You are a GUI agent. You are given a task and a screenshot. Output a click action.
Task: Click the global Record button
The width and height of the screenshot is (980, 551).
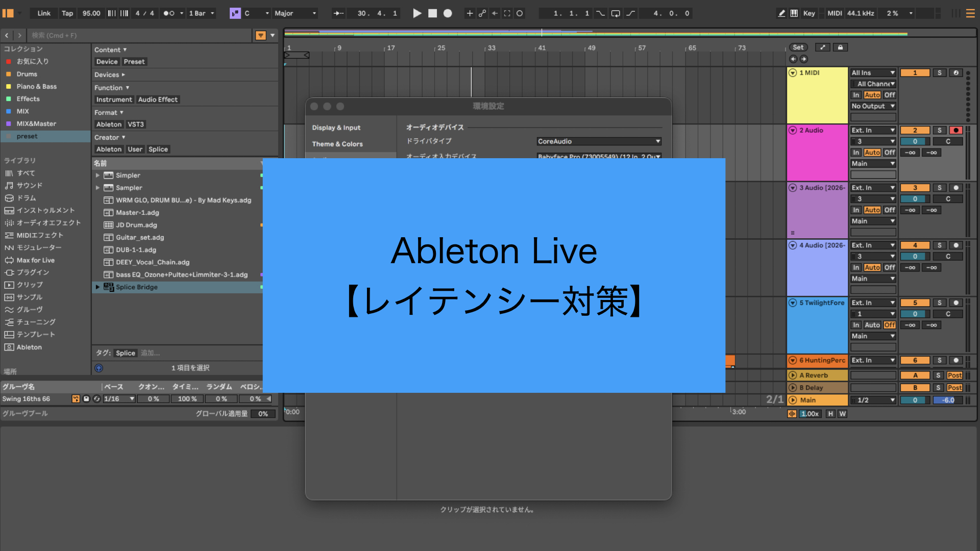pos(447,13)
